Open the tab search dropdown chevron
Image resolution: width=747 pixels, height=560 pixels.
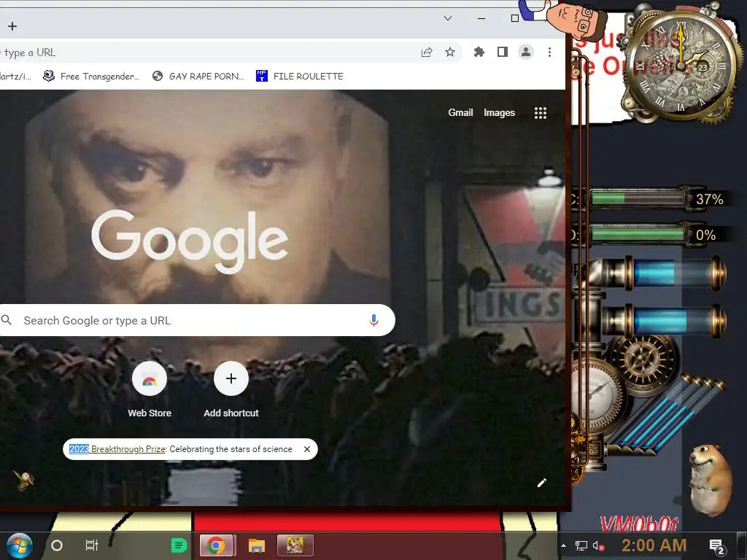448,18
